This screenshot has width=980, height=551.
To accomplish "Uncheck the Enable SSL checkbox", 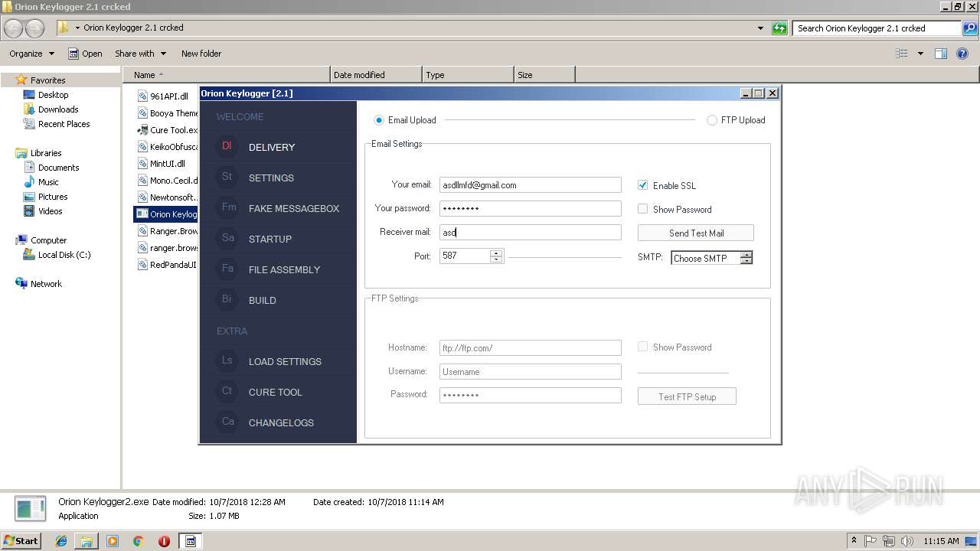I will (643, 185).
